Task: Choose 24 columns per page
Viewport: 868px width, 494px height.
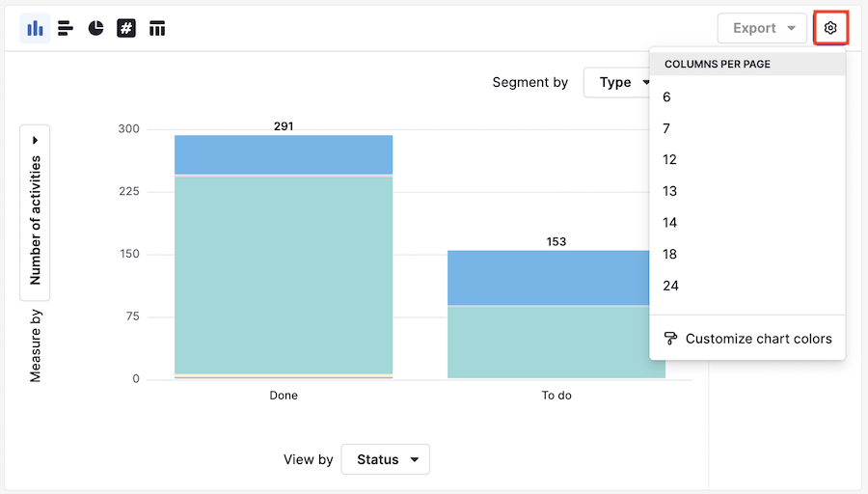Action: coord(670,286)
